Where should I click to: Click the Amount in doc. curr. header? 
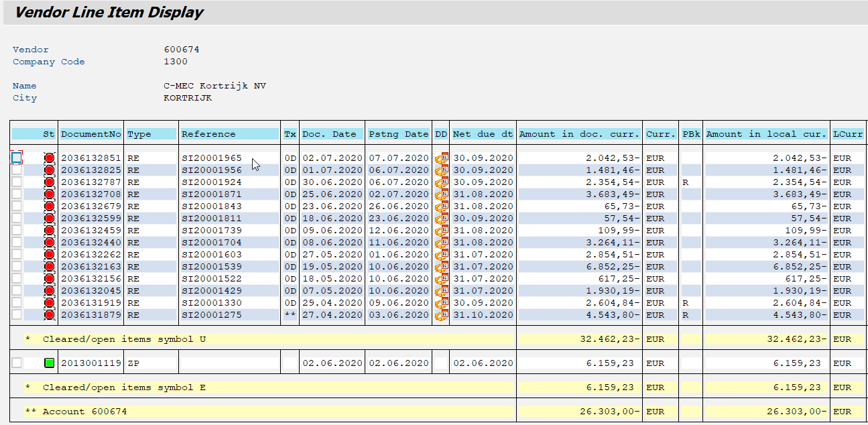[579, 134]
